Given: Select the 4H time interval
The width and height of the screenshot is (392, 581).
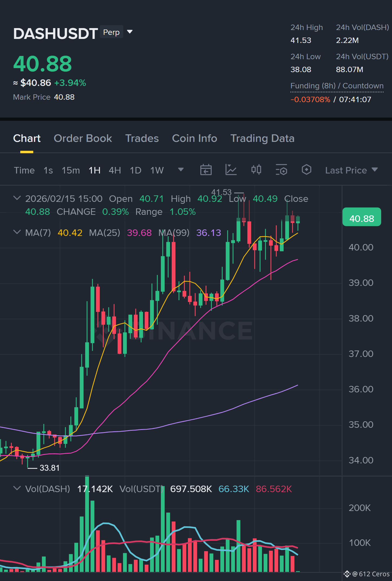Looking at the screenshot, I should [115, 171].
